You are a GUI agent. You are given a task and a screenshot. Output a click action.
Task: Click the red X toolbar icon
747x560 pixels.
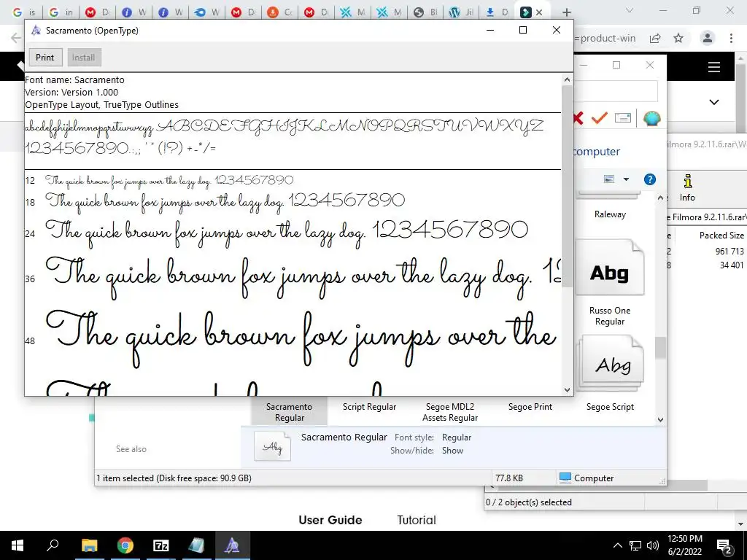578,117
